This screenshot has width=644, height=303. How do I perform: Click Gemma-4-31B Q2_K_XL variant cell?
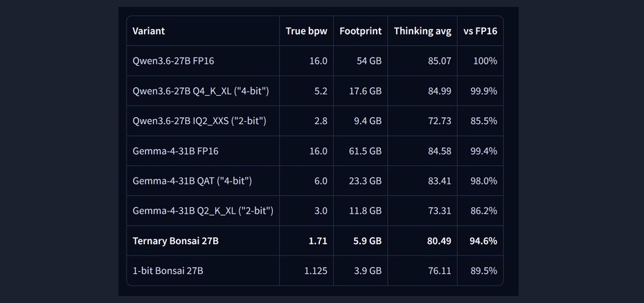point(203,211)
